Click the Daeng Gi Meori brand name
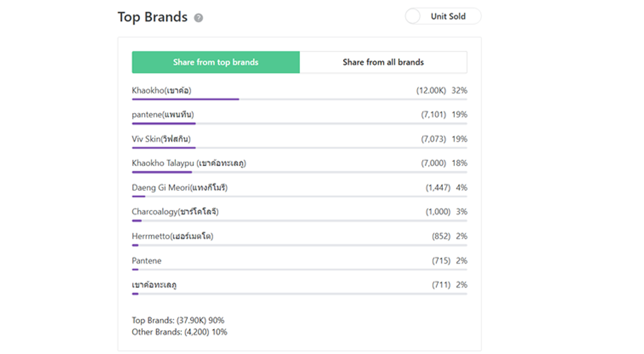Screen dimensions: 644x354 tap(179, 188)
